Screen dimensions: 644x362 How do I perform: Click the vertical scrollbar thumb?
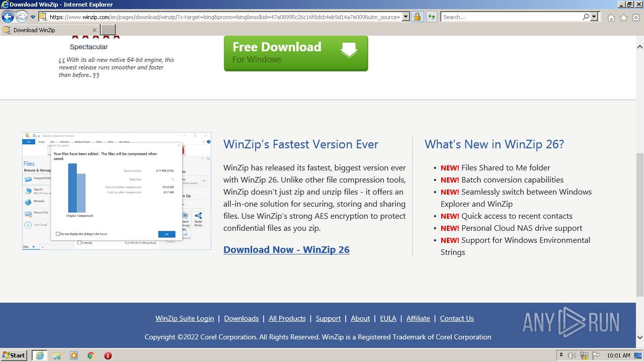pos(640,225)
